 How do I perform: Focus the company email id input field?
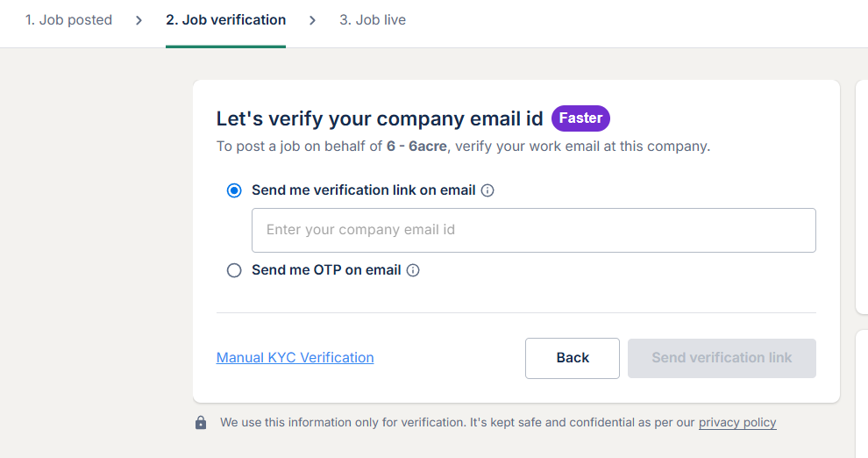533,230
